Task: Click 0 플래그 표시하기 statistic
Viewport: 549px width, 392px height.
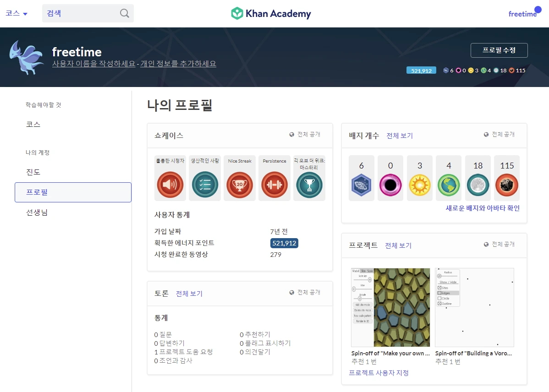Action: pos(265,343)
